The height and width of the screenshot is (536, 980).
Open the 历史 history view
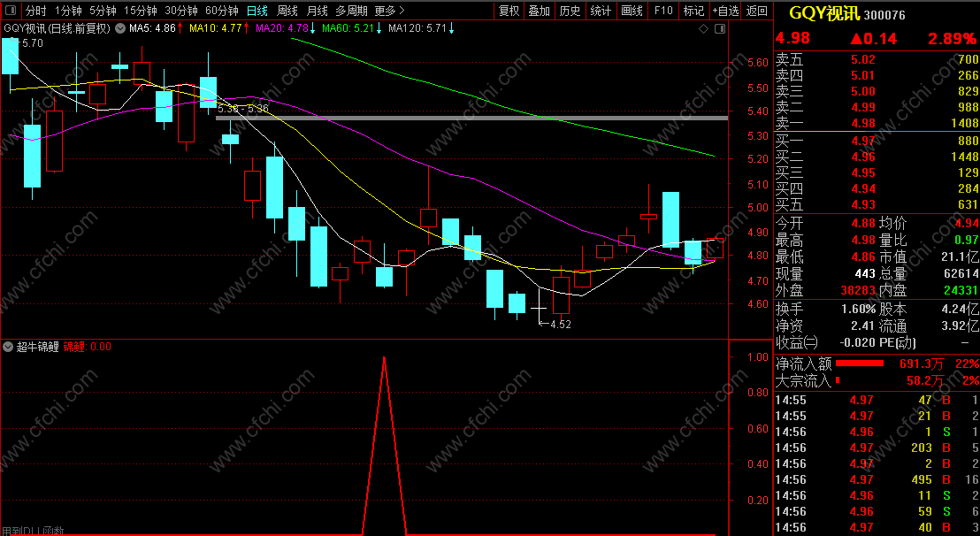pos(570,11)
